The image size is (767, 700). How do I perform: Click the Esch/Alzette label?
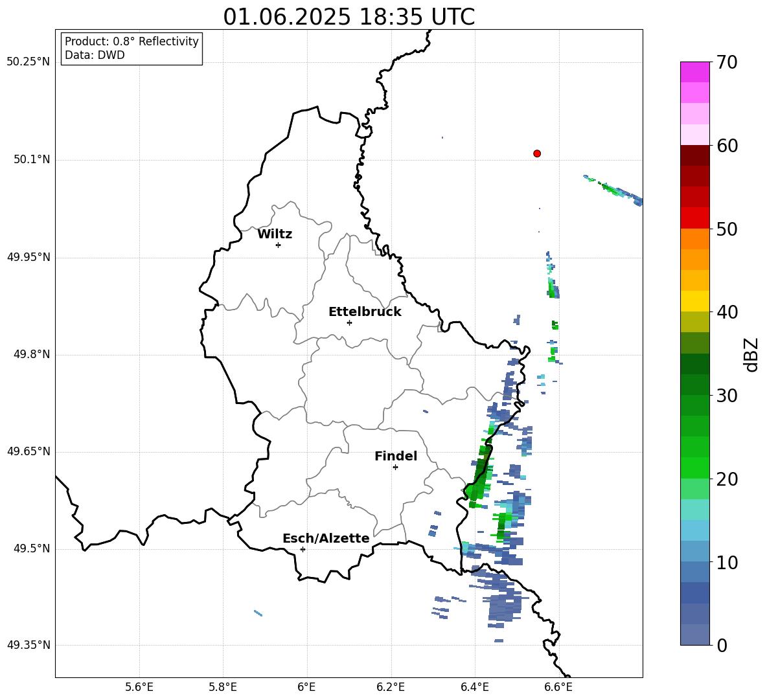click(x=326, y=538)
